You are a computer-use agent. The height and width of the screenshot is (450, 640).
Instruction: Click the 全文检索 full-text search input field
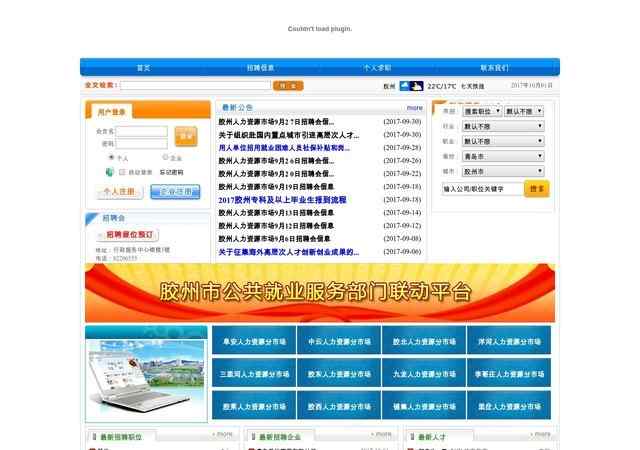pos(194,86)
